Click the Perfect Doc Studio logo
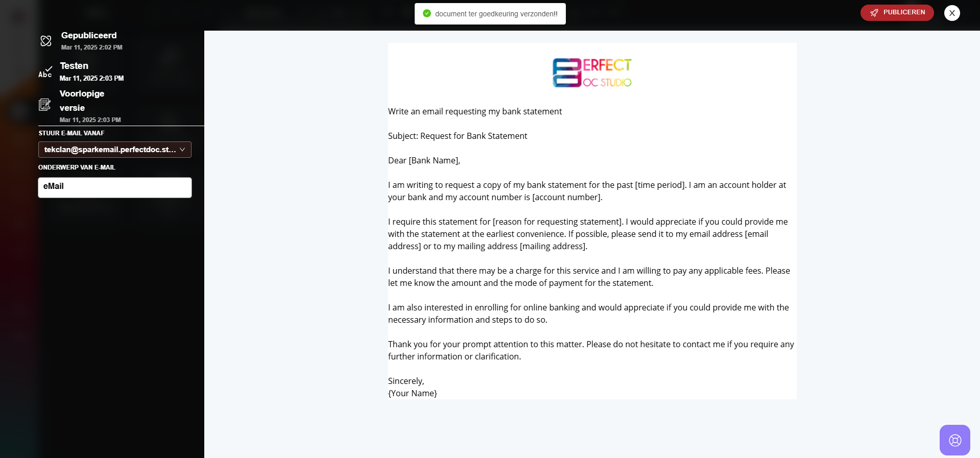 click(592, 73)
